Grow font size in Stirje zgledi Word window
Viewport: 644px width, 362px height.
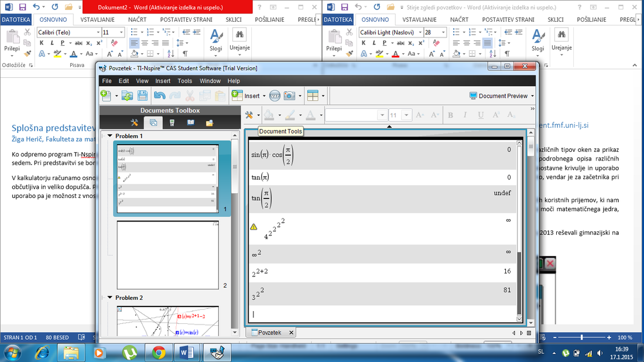[x=431, y=54]
